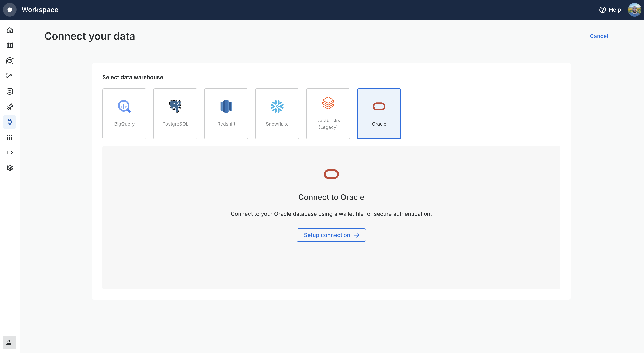644x353 pixels.
Task: Choose the Databricks (Legacy) card
Action: [x=328, y=114]
